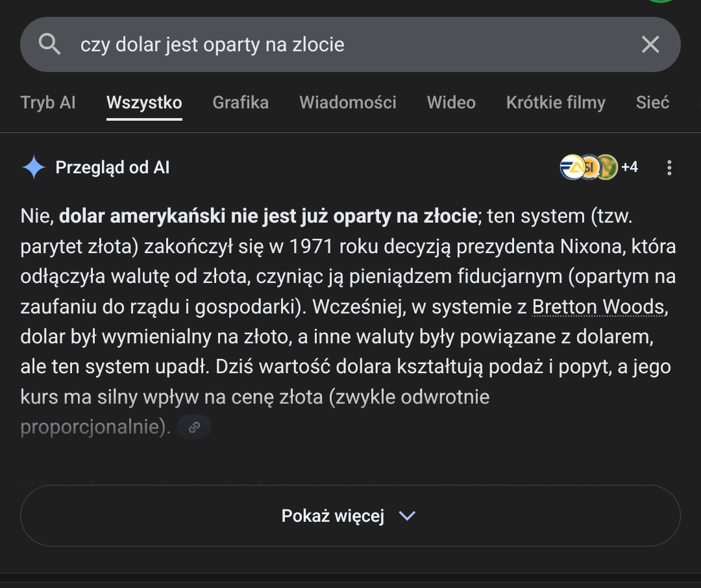Open the Grafika results tab
Viewport: 701px width, 588px height.
240,103
